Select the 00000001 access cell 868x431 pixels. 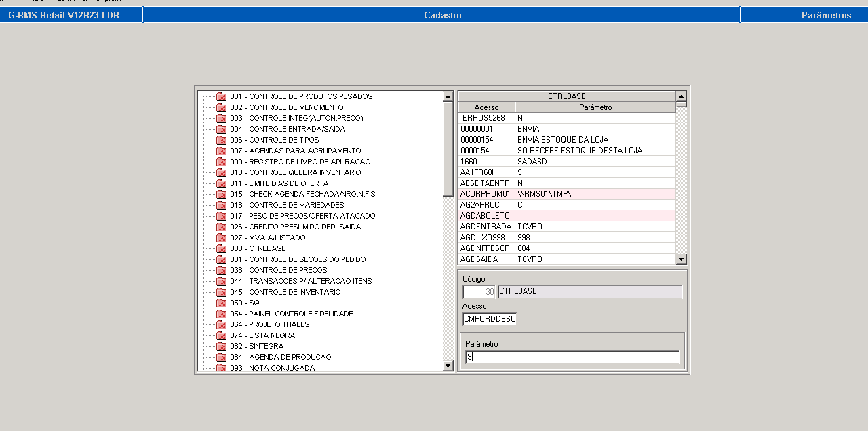[486, 129]
